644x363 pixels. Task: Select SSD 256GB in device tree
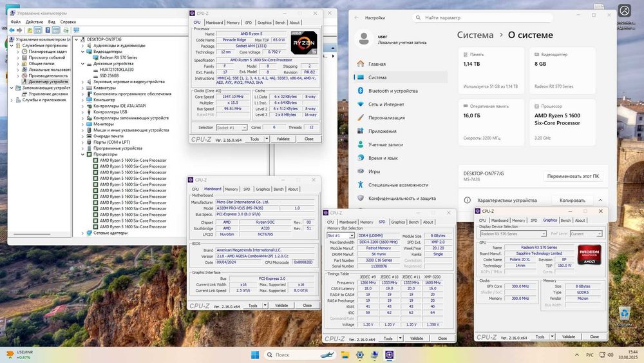coord(109,75)
